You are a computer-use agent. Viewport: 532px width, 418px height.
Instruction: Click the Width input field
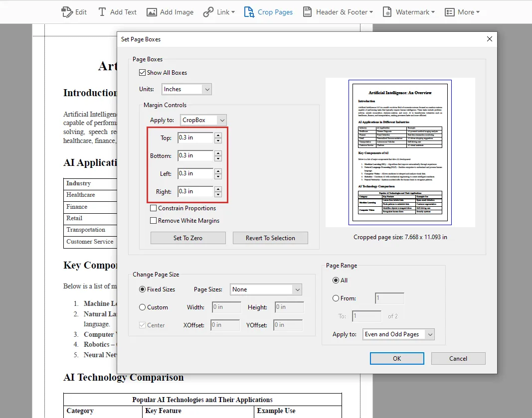227,307
